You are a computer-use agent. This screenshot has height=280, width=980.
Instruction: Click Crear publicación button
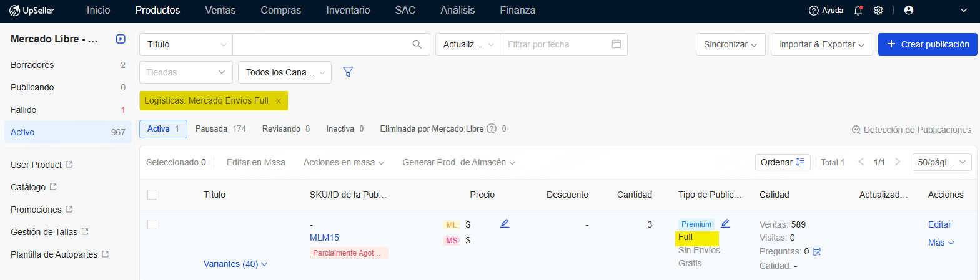928,44
